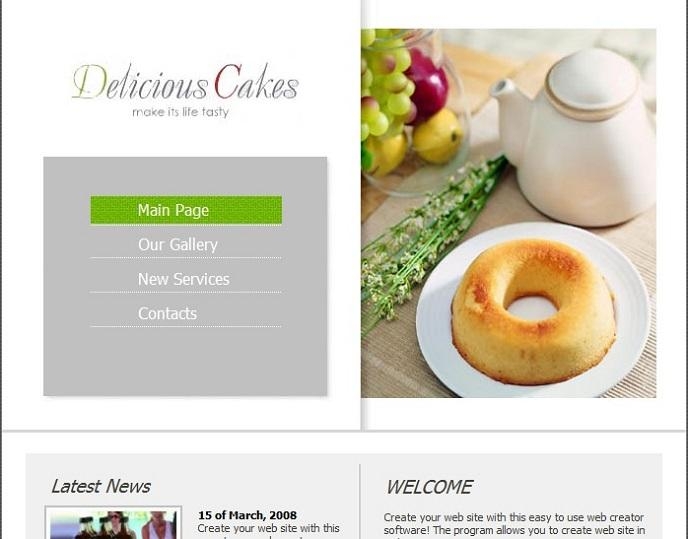Click the Delicious Cakes logo

click(185, 83)
